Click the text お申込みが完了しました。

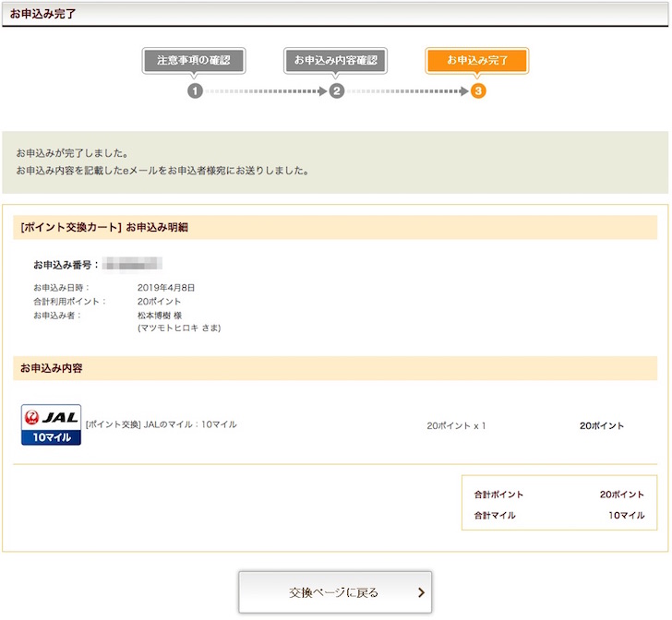72,153
